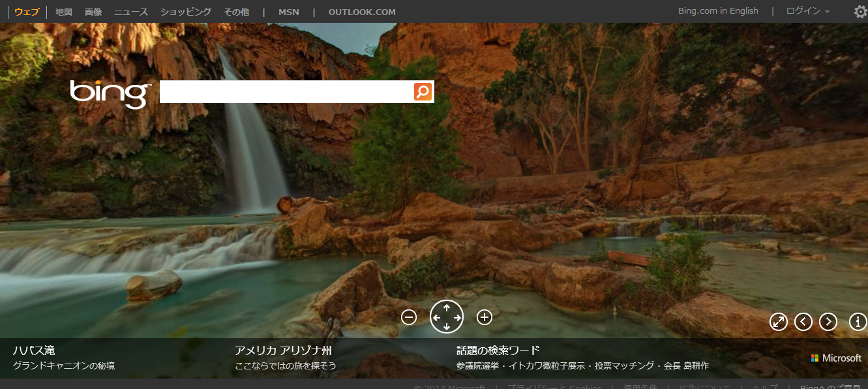The width and height of the screenshot is (868, 389).
Task: Click the Bing logo
Action: 110,93
